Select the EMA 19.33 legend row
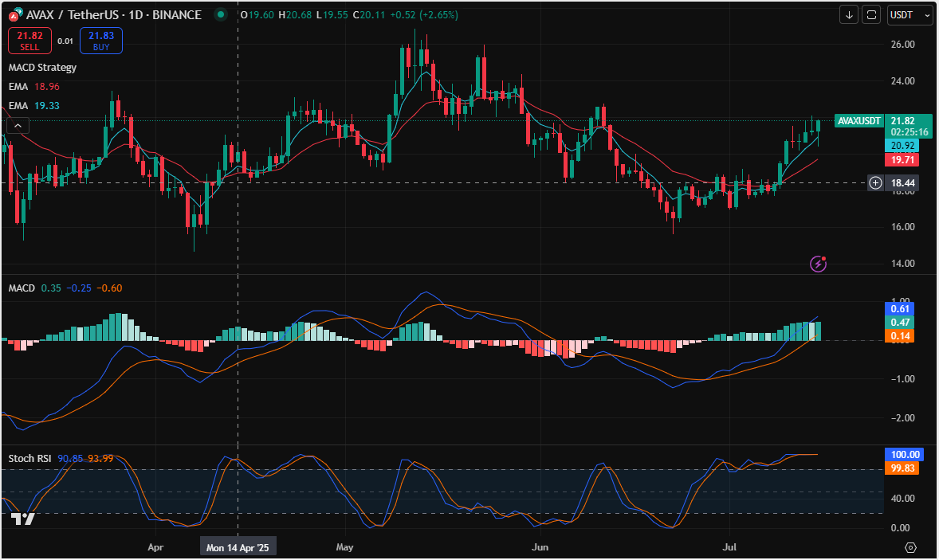The width and height of the screenshot is (939, 560). tap(34, 106)
